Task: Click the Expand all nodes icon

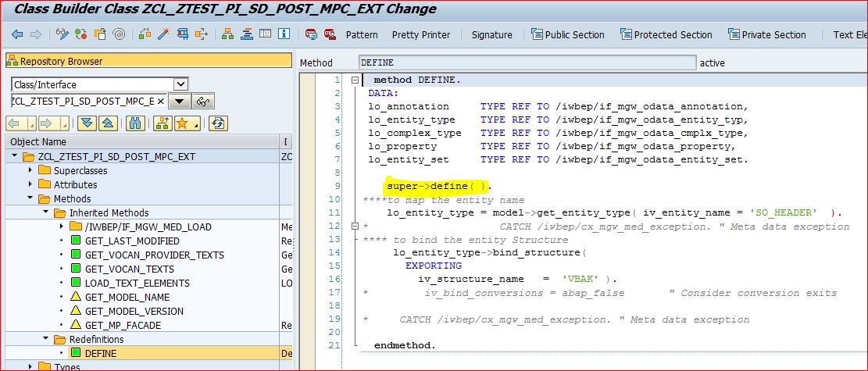Action: [87, 123]
